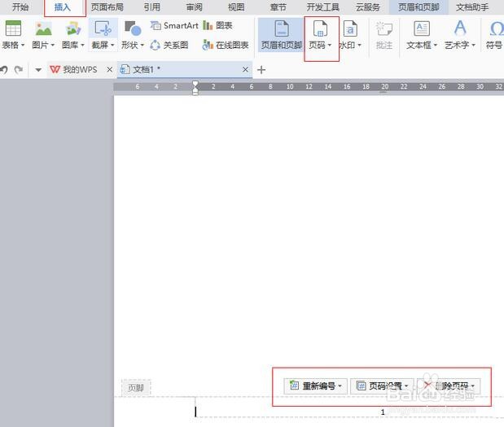Switch to the 插入 tab
The width and height of the screenshot is (504, 427).
[63, 7]
